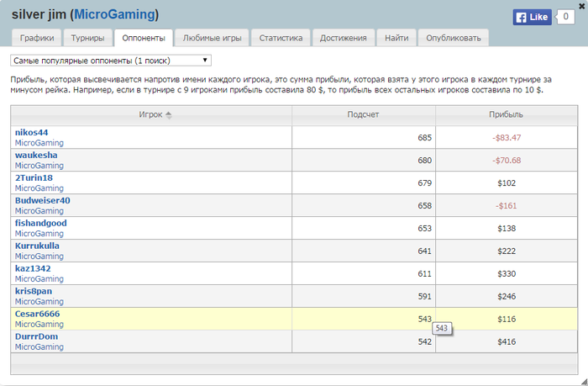
Task: Open player nikos44 profile
Action: point(32,133)
